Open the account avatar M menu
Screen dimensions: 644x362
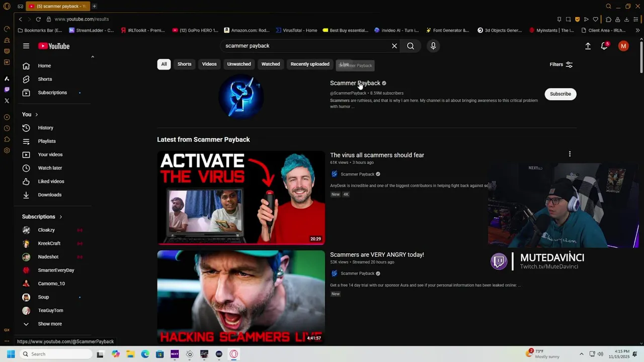(623, 46)
